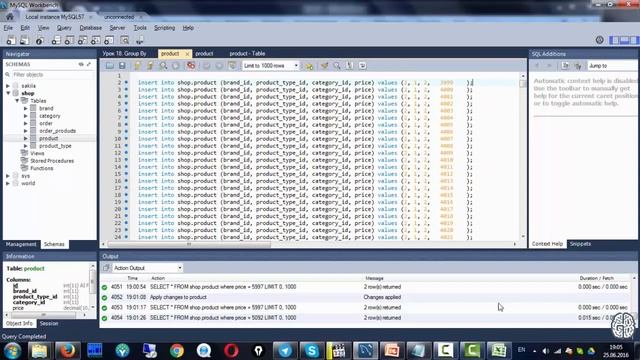Open the search table data tool

pyautogui.click(x=124, y=40)
